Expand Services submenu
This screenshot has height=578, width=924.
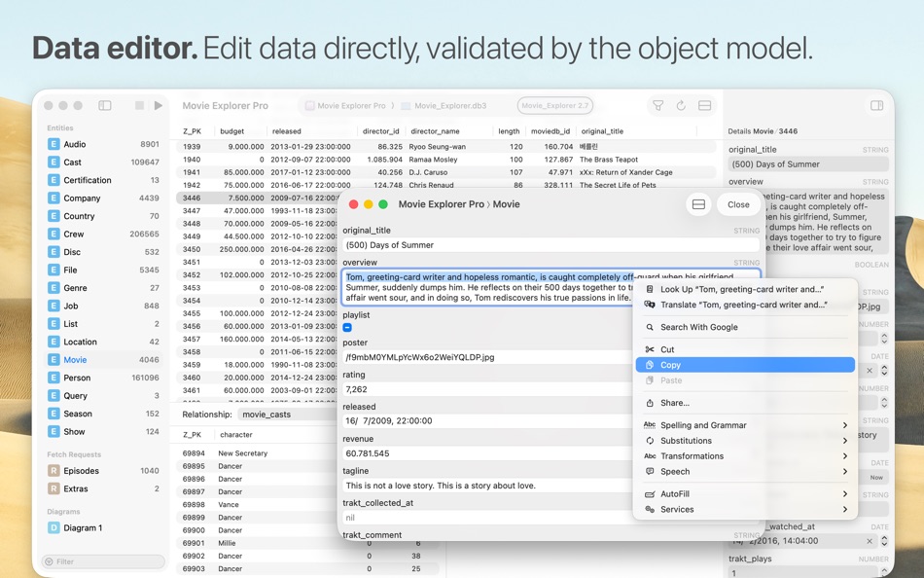745,510
